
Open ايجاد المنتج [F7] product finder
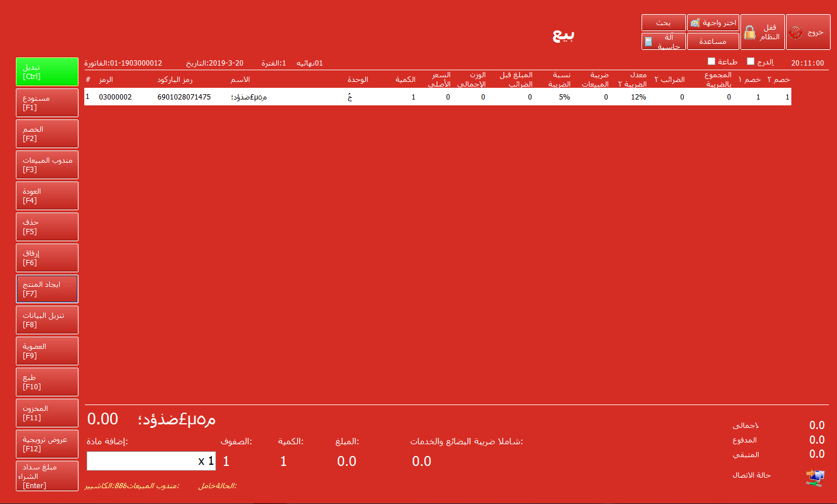tap(47, 289)
